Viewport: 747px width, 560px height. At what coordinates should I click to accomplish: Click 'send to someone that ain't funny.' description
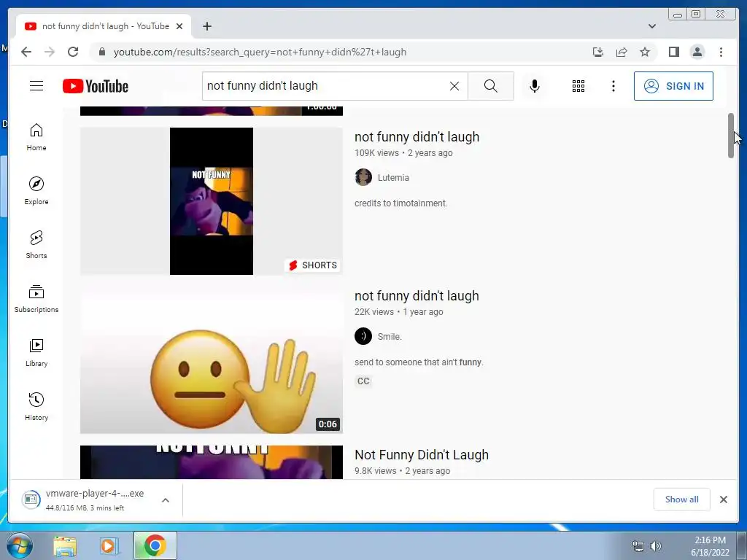tap(419, 362)
